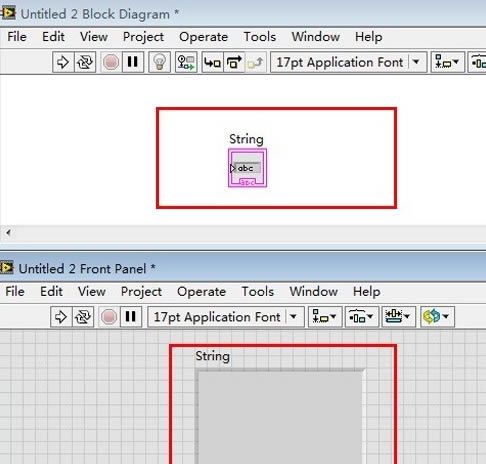Viewport: 486px width, 464px height.
Task: Toggle Retain Wire Values button
Action: pyautogui.click(x=186, y=62)
